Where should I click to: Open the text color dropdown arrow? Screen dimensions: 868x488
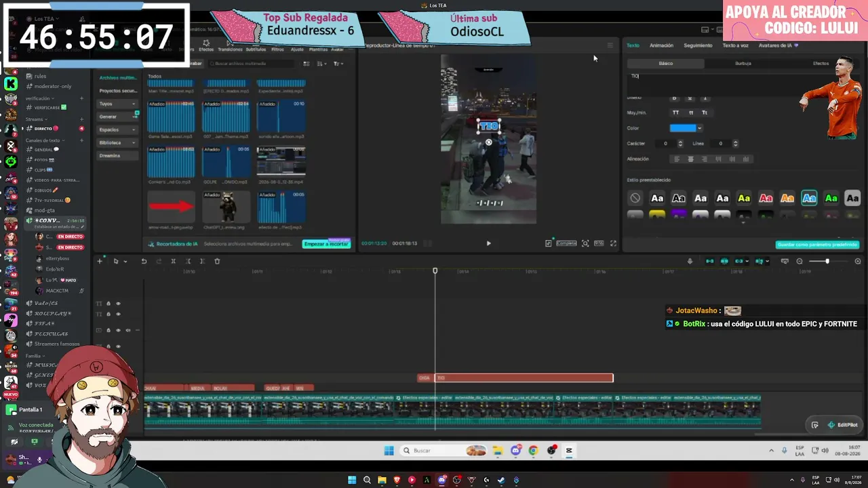click(699, 128)
